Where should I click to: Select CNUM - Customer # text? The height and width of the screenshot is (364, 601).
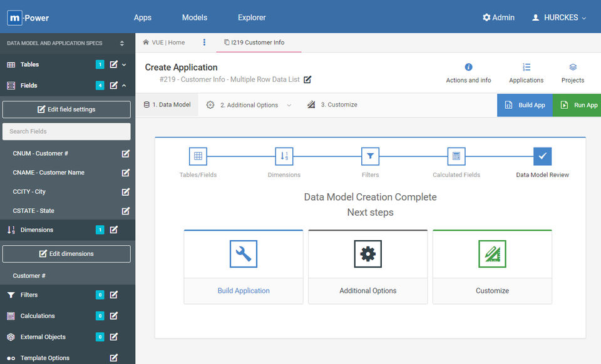(40, 153)
